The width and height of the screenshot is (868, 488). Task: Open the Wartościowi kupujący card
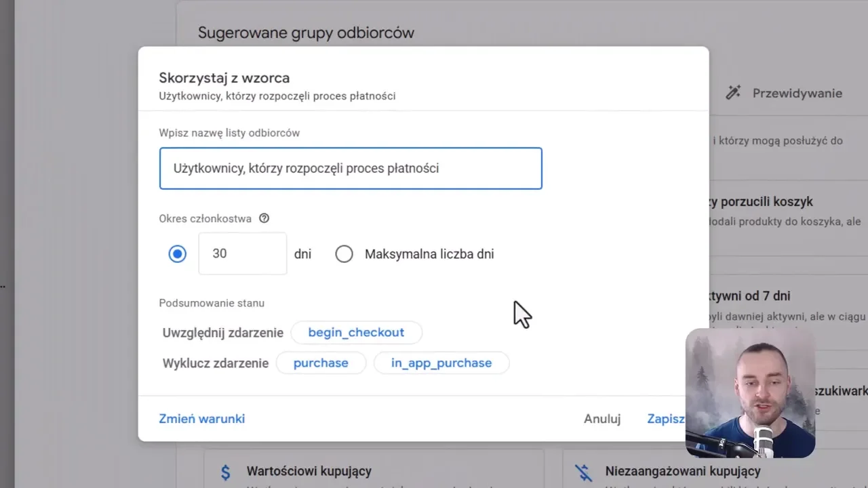pyautogui.click(x=374, y=468)
